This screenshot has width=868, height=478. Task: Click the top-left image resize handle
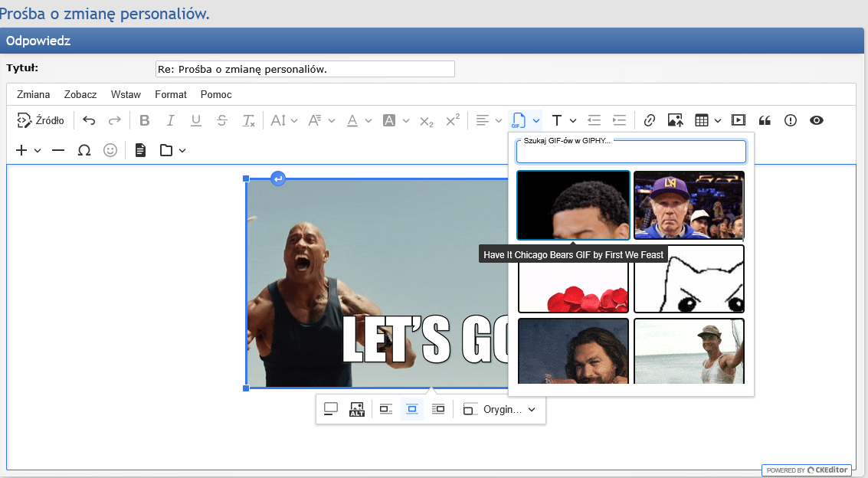[x=246, y=178]
